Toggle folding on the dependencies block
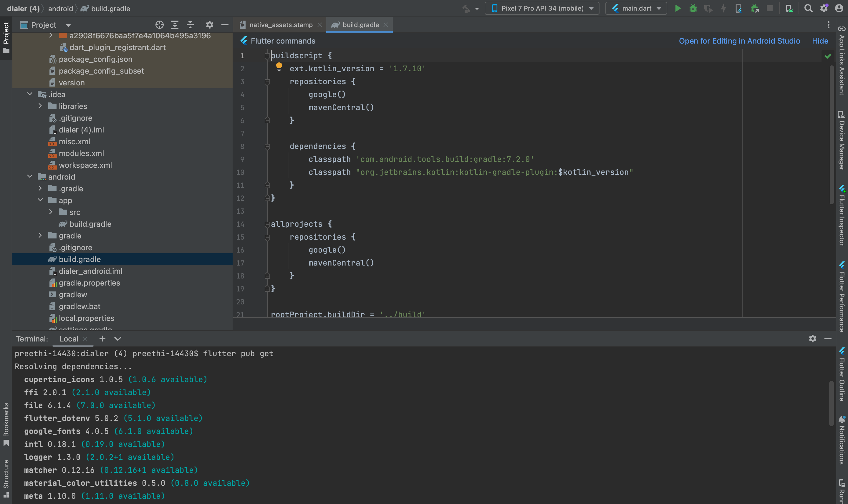This screenshot has width=848, height=504. coord(267,146)
